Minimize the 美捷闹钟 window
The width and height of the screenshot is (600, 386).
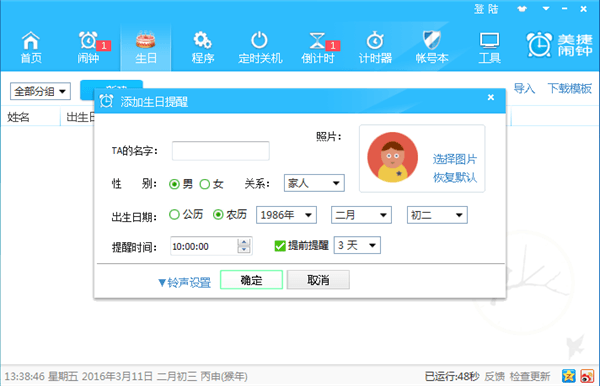[x=564, y=8]
